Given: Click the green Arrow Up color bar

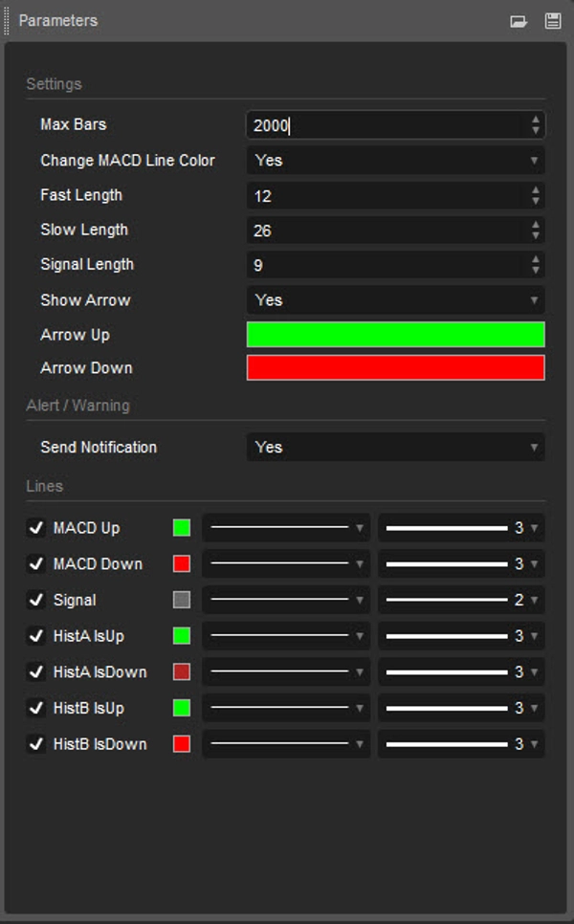Looking at the screenshot, I should point(395,335).
